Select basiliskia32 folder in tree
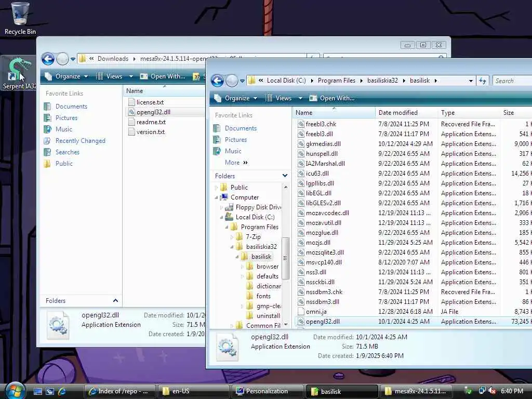 [261, 247]
